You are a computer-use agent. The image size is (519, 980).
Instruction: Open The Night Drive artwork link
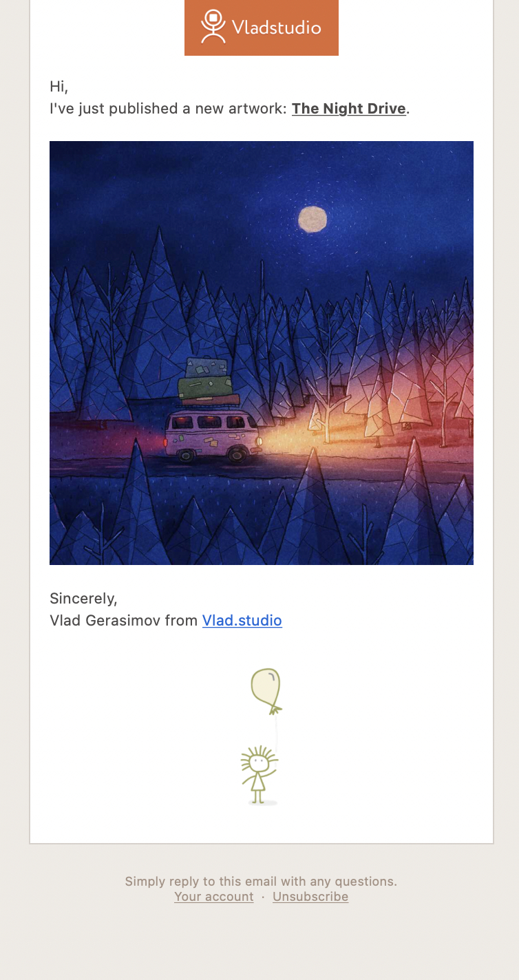(x=349, y=109)
